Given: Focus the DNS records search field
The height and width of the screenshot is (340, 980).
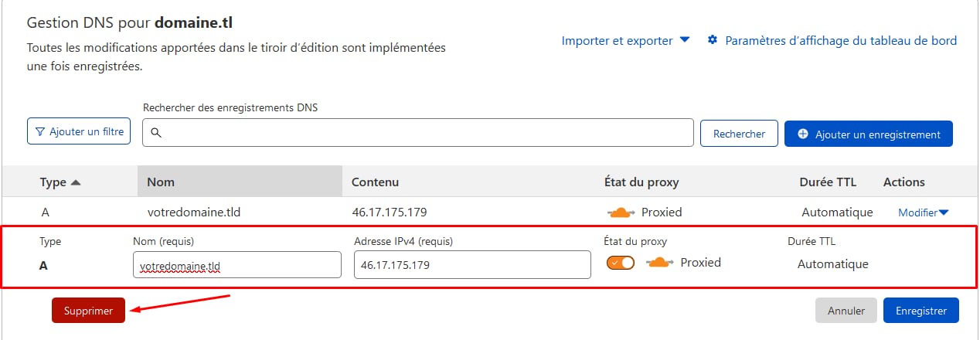Looking at the screenshot, I should tap(425, 133).
